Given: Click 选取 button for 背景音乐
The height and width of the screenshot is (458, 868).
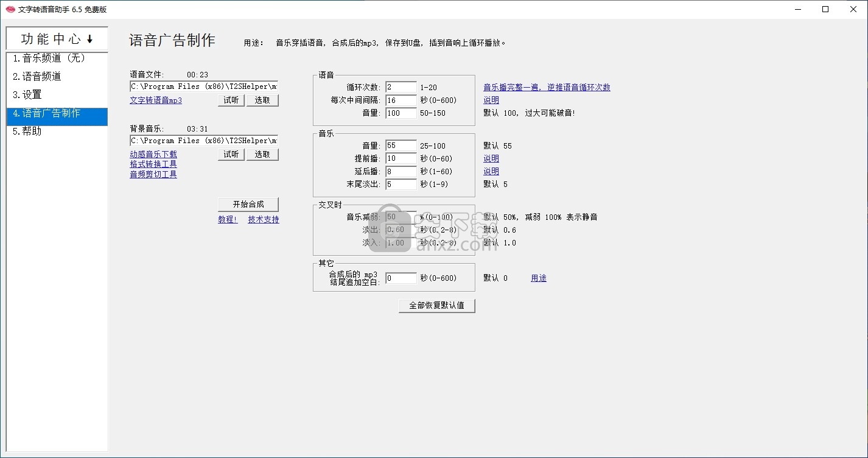Looking at the screenshot, I should (x=262, y=155).
